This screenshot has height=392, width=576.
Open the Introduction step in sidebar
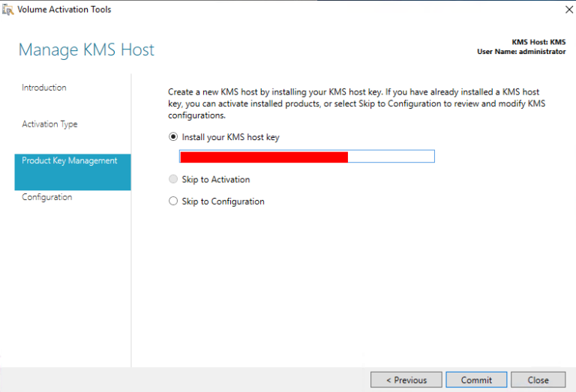44,88
